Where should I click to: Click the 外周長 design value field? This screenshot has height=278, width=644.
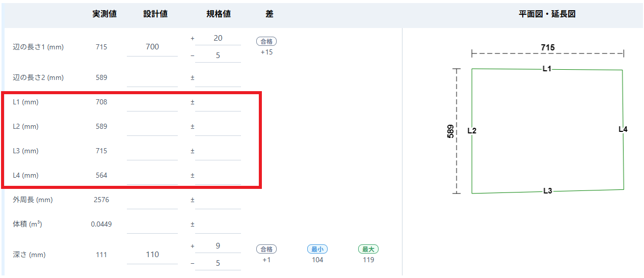coord(152,200)
